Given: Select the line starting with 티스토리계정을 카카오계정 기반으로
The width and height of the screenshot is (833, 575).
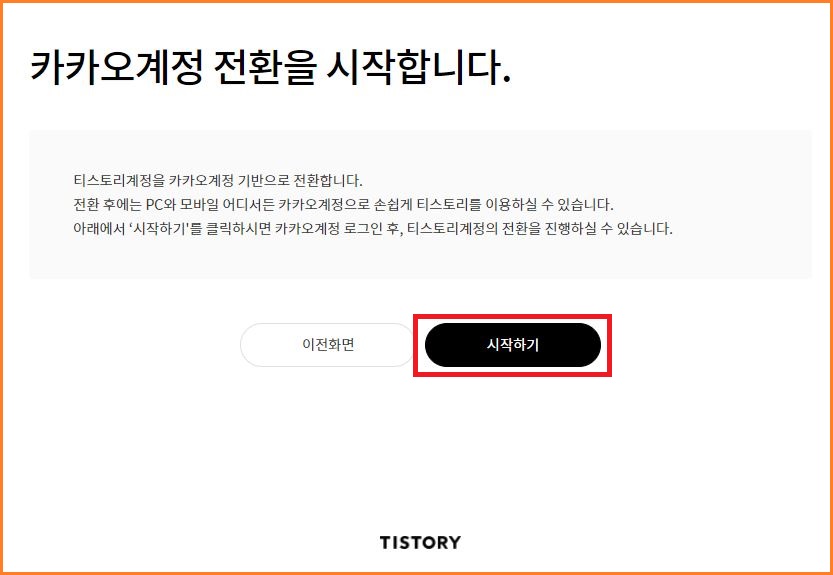Looking at the screenshot, I should 218,181.
